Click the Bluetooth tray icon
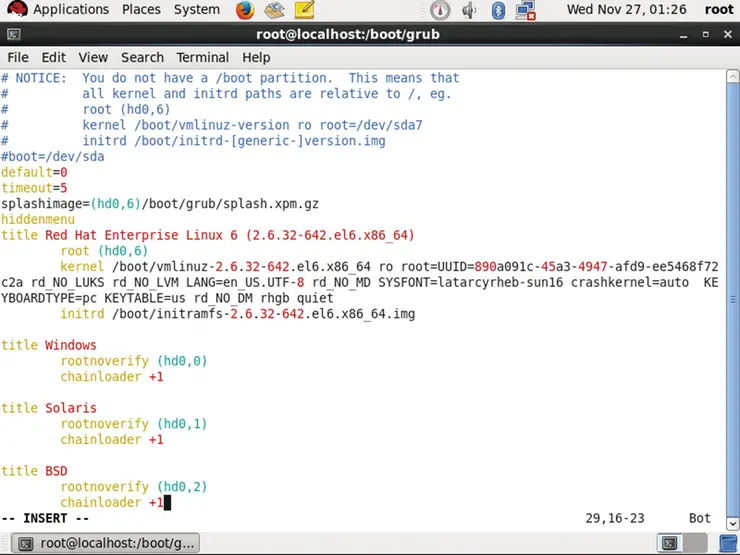Screen dimensions: 740x555 [x=498, y=10]
